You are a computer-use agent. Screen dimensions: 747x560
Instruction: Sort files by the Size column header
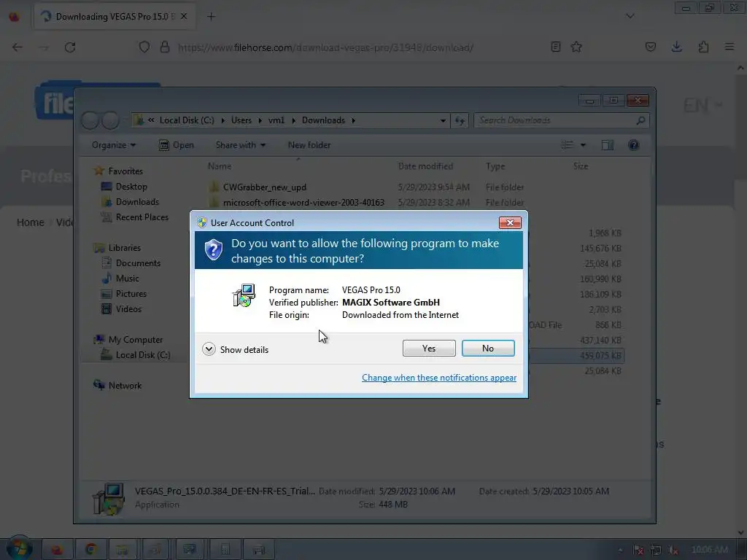point(580,166)
